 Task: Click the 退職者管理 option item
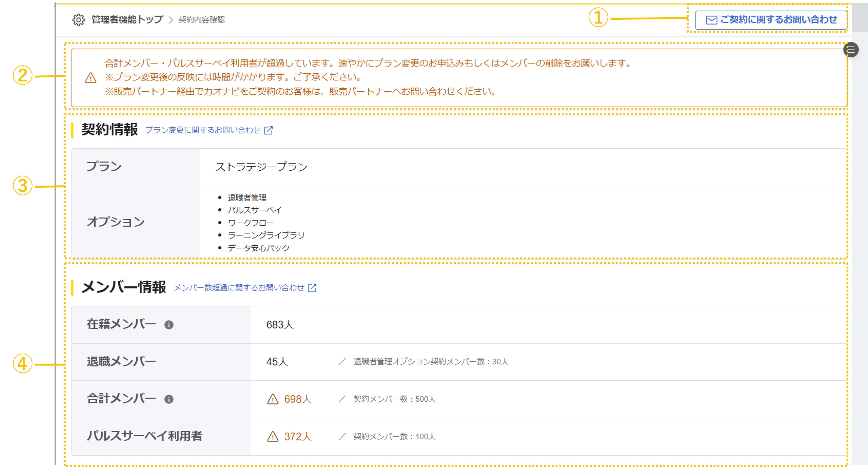247,198
